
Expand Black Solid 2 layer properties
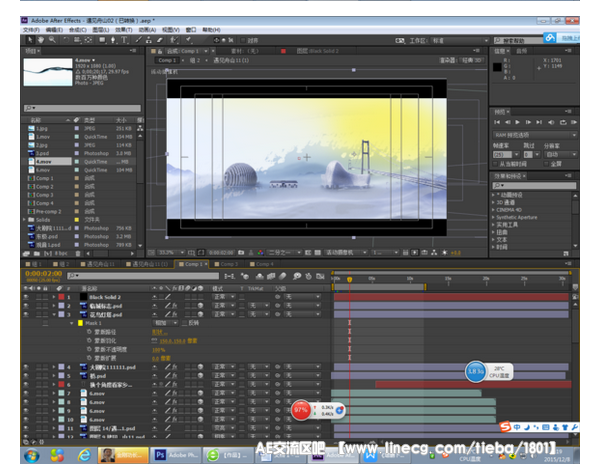(x=54, y=297)
